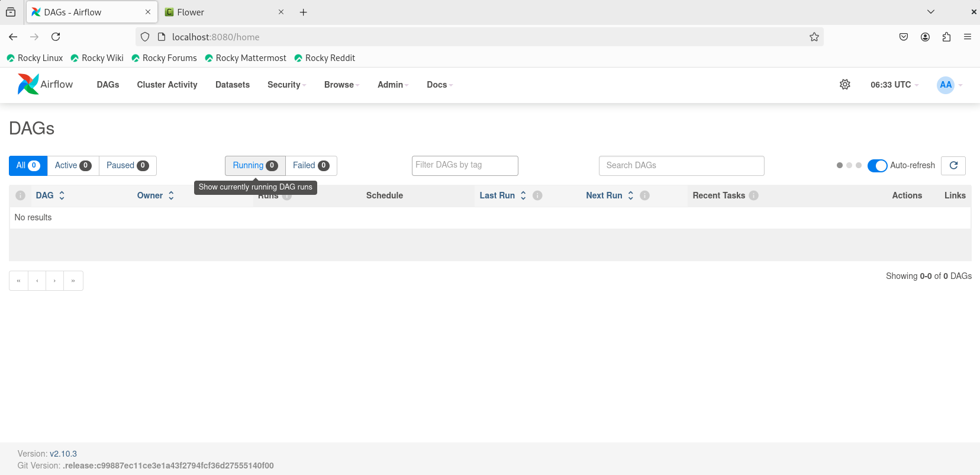Show only Failed DAG runs
The width and height of the screenshot is (980, 475).
tap(311, 166)
